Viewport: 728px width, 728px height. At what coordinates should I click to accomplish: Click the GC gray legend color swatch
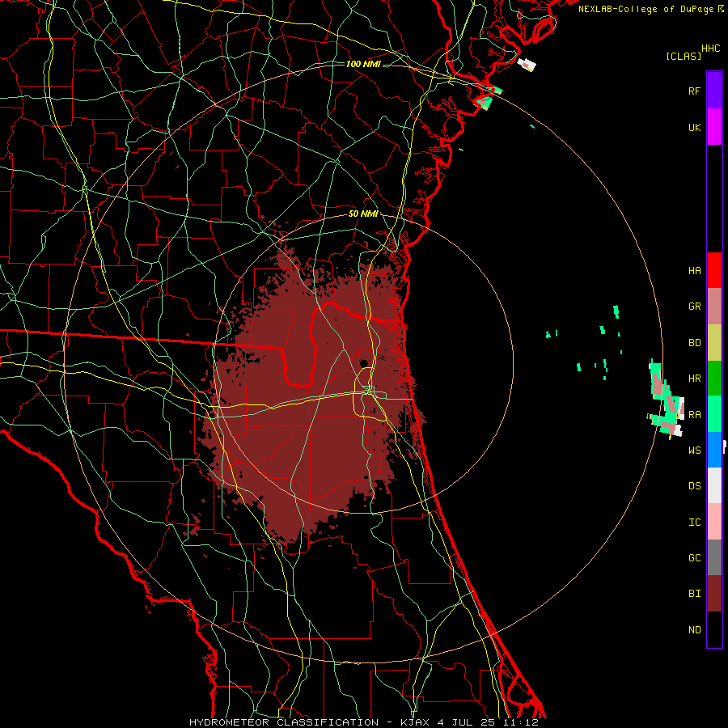click(714, 557)
